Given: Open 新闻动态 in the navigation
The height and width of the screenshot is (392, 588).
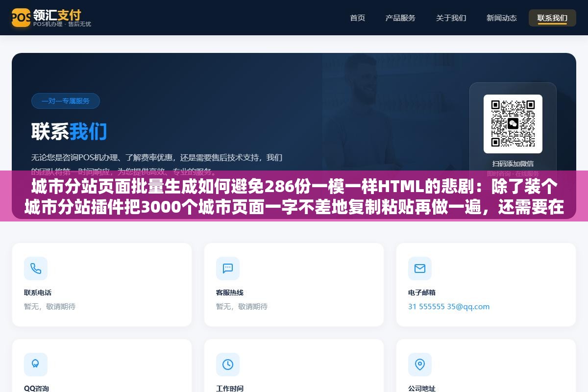Looking at the screenshot, I should (x=502, y=18).
